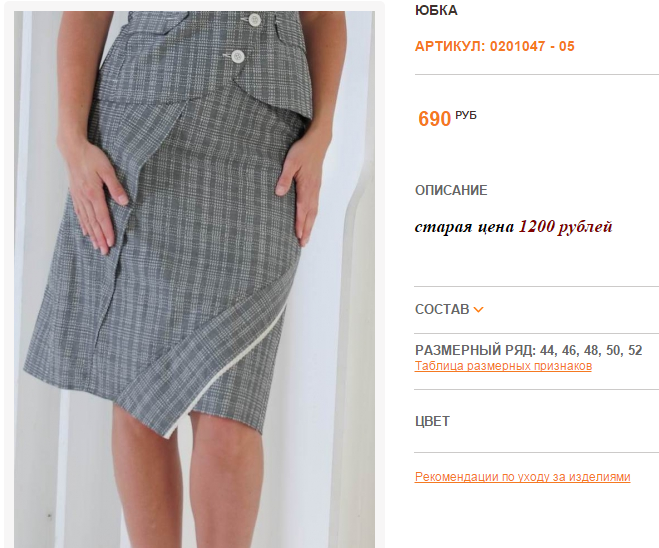Click the РАЗМЕРНЫЙ РЯД label
The height and width of the screenshot is (548, 659).
[x=475, y=350]
